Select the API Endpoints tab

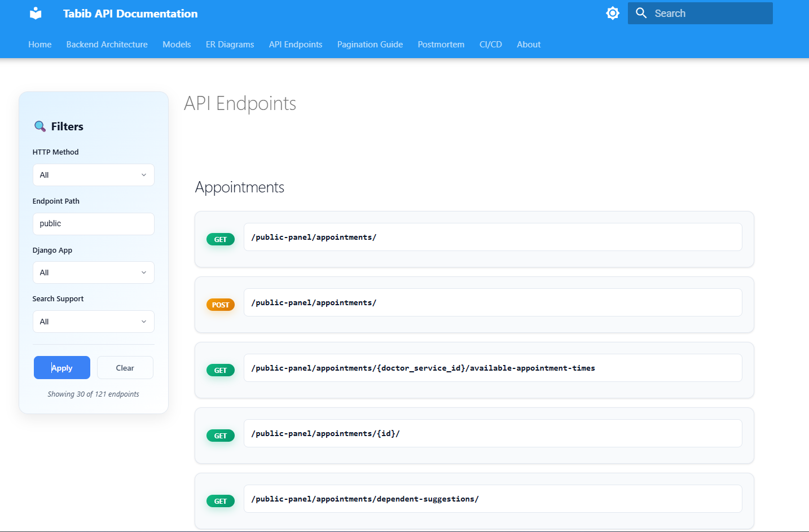pyautogui.click(x=296, y=45)
